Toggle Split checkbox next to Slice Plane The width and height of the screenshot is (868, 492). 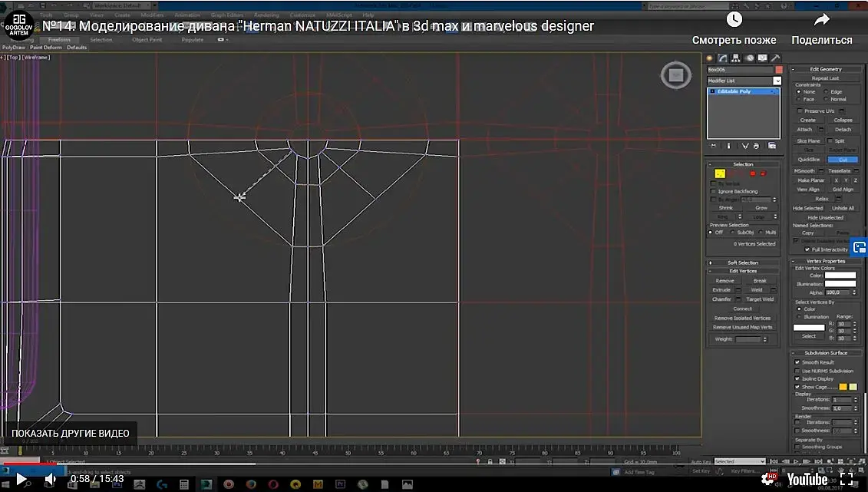[830, 141]
